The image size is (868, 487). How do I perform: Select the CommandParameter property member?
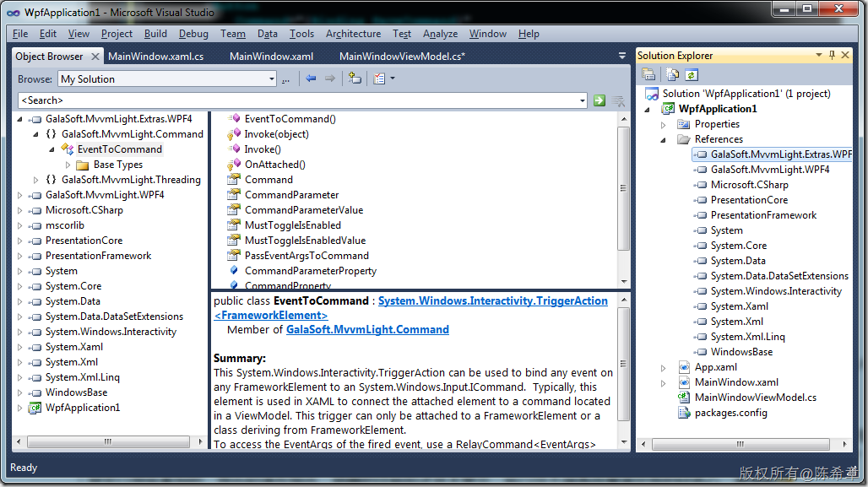[x=292, y=195]
